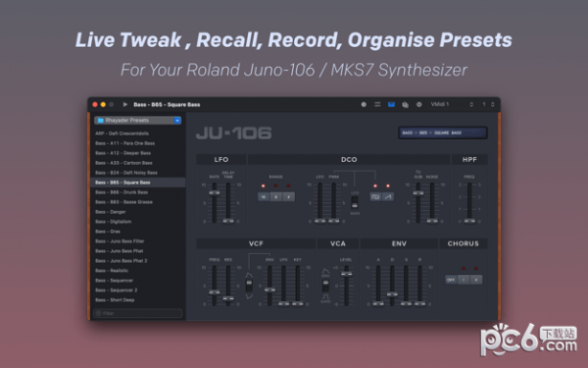The width and height of the screenshot is (588, 368).
Task: Click the duplicate/copy preset icon
Action: [x=405, y=105]
